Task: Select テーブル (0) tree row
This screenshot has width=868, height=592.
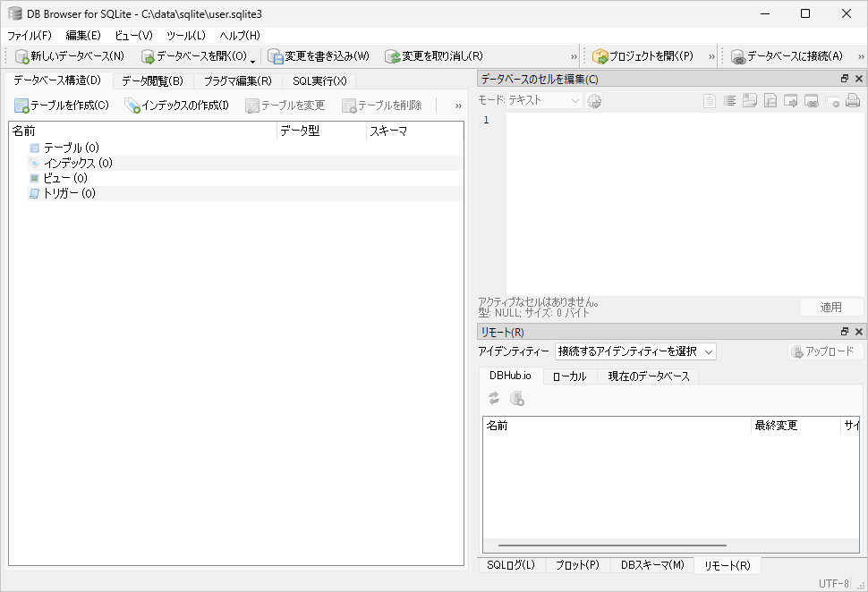Action: (245, 148)
